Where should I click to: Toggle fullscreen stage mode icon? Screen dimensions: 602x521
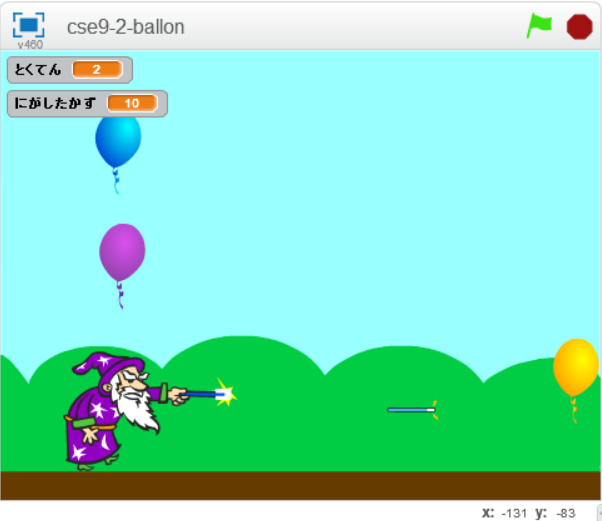tap(28, 25)
